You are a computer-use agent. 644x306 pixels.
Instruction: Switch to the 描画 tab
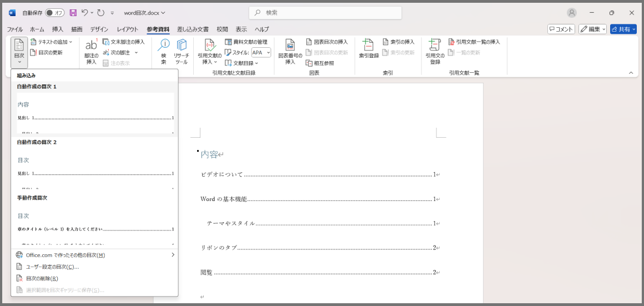click(77, 29)
